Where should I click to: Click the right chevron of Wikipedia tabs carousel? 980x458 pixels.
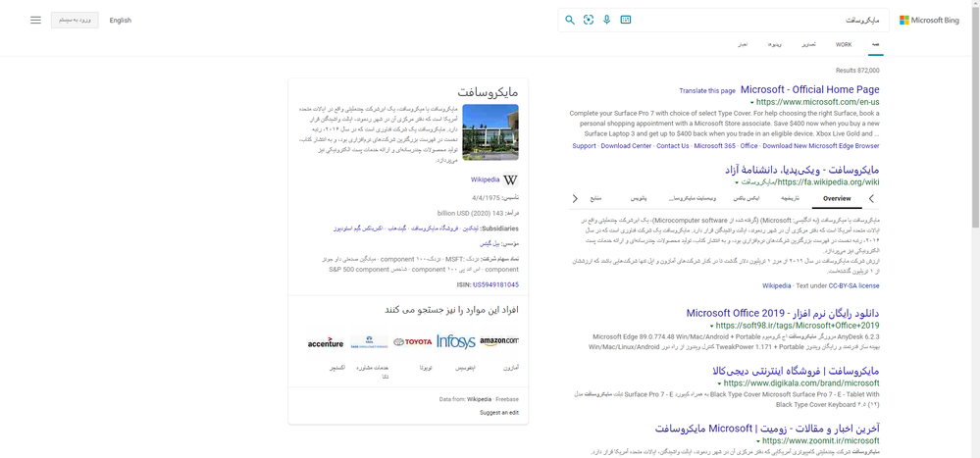[871, 199]
